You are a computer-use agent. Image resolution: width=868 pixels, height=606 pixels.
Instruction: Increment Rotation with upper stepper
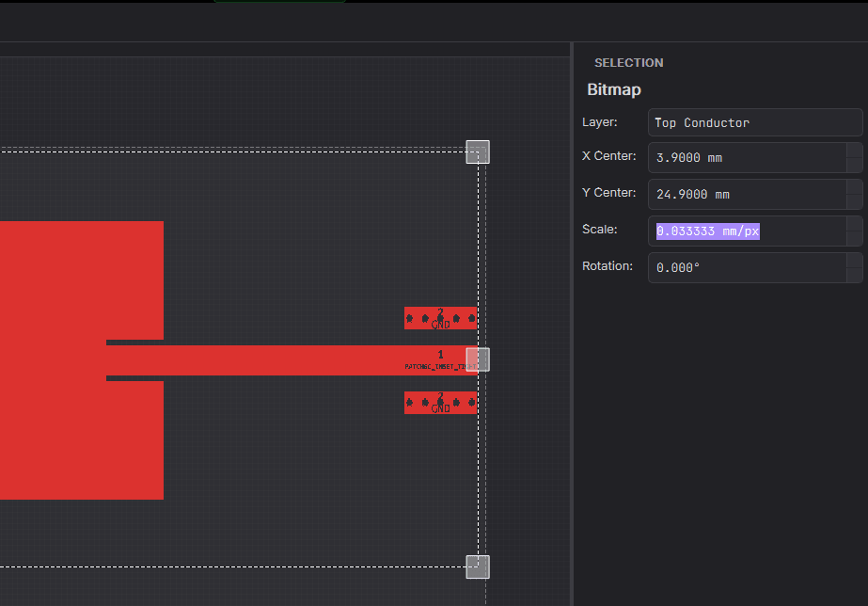point(854,261)
